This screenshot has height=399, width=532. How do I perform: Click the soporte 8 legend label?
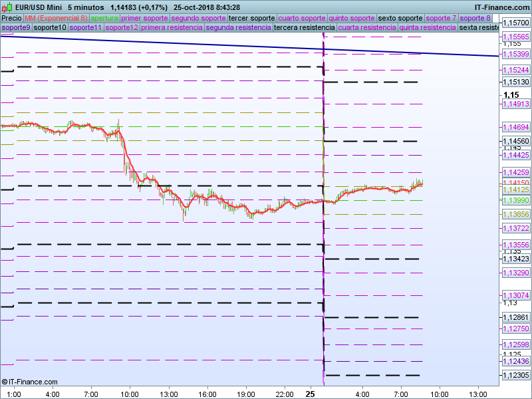click(475, 18)
